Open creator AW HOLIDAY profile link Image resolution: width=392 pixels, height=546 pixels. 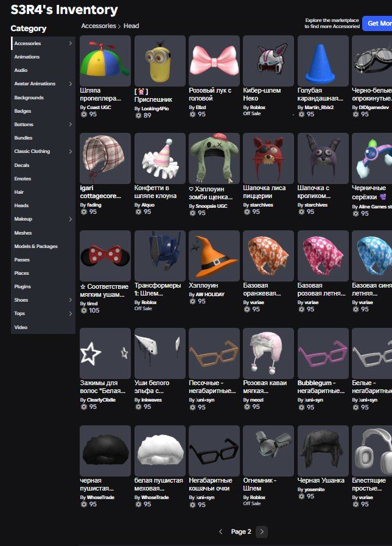pos(210,294)
